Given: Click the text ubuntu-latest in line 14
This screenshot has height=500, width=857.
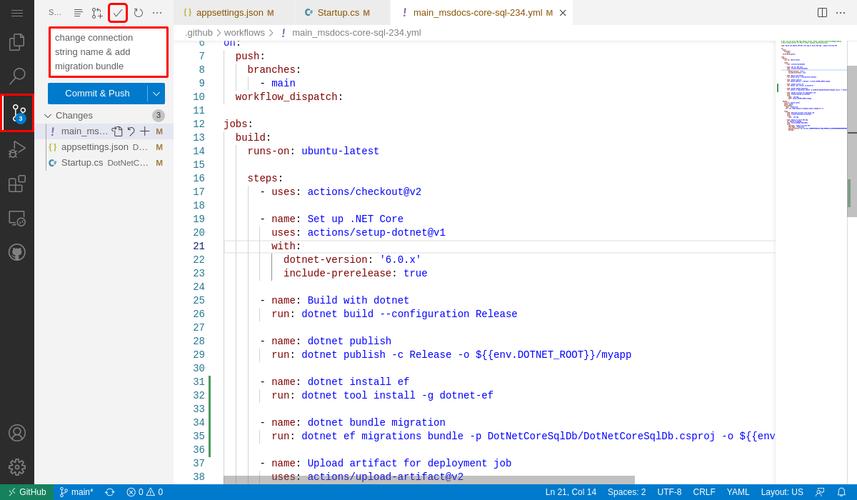Looking at the screenshot, I should (x=340, y=151).
